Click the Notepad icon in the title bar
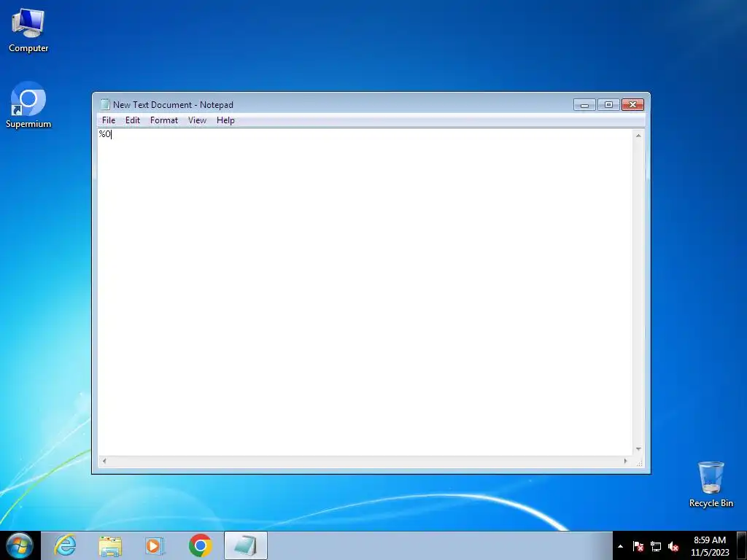Image resolution: width=747 pixels, height=560 pixels. pyautogui.click(x=105, y=104)
